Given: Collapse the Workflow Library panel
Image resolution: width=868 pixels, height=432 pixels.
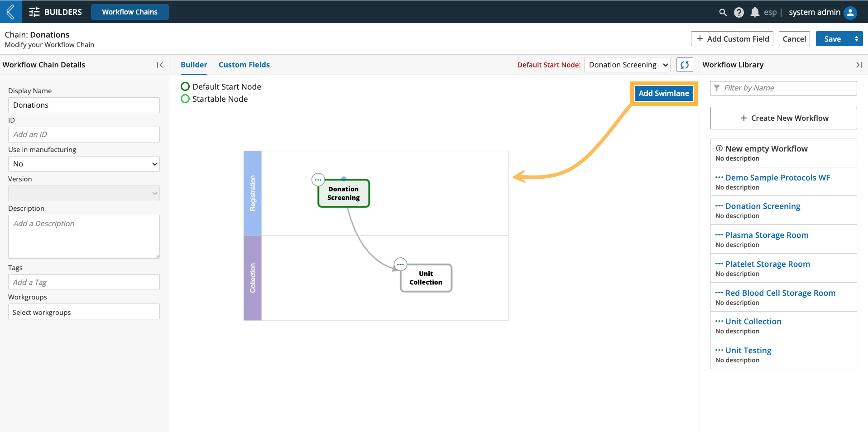Looking at the screenshot, I should [859, 65].
